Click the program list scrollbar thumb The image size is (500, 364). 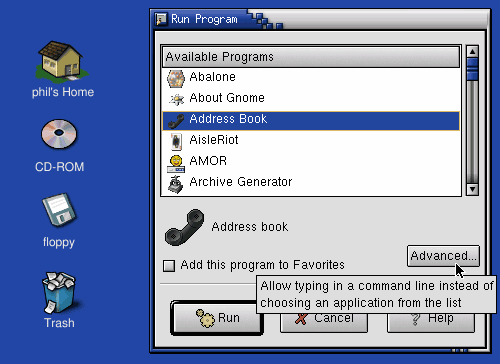click(472, 69)
